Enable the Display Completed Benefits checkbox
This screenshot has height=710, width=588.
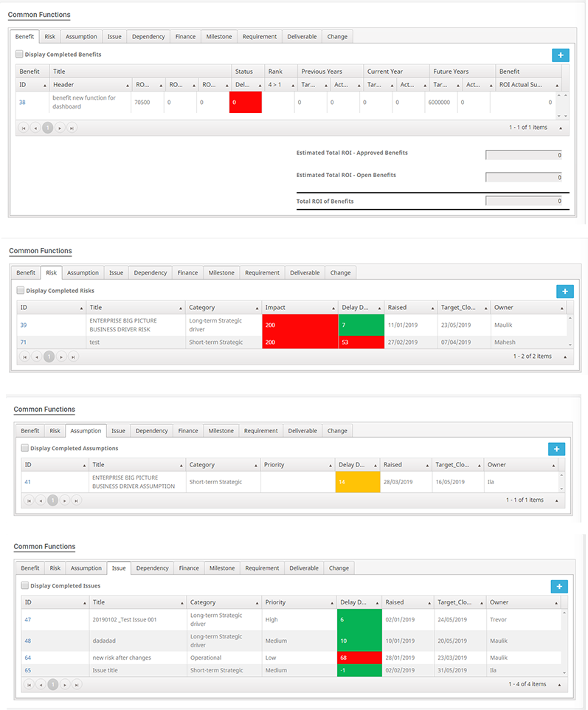point(20,54)
